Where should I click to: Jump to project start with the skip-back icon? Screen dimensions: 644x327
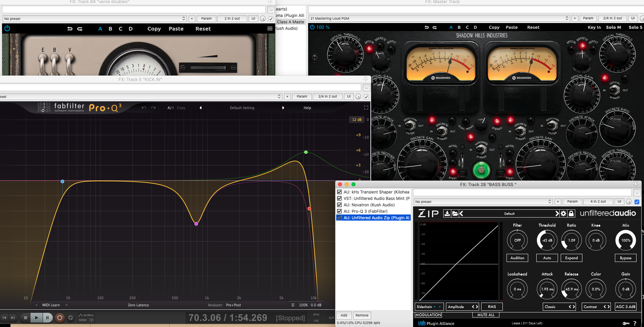point(4,318)
